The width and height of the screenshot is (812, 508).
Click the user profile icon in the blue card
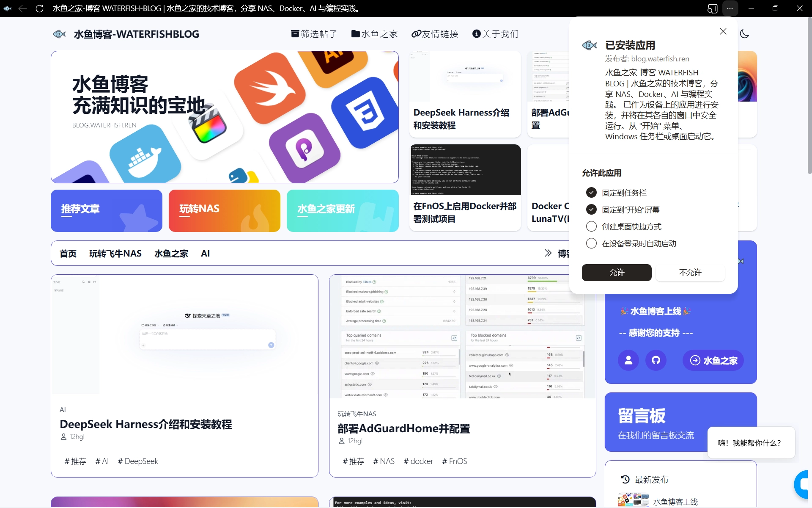coord(628,360)
